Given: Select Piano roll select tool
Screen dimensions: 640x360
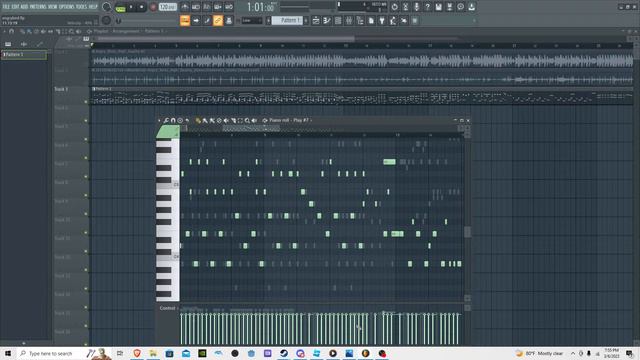Looking at the screenshot, I should point(240,120).
